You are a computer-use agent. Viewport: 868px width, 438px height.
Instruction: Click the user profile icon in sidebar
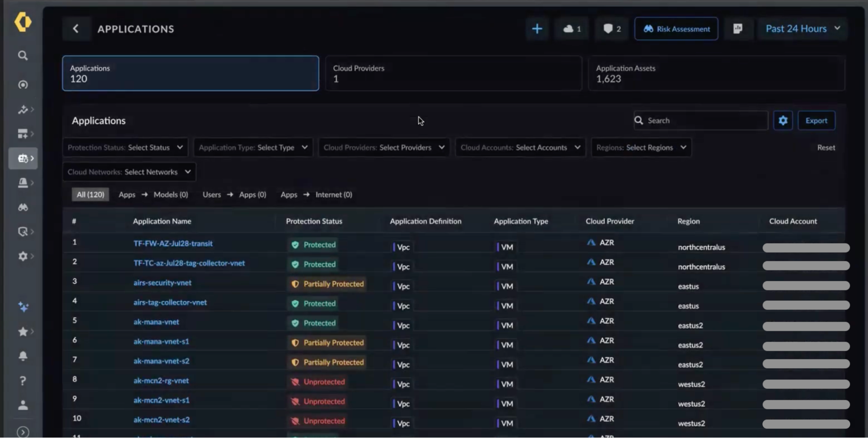(23, 405)
